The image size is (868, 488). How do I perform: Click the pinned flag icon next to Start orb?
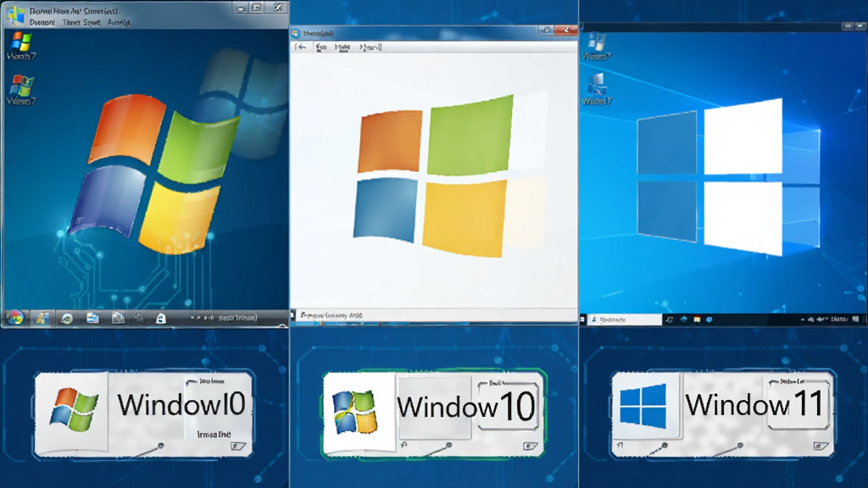pyautogui.click(x=42, y=318)
